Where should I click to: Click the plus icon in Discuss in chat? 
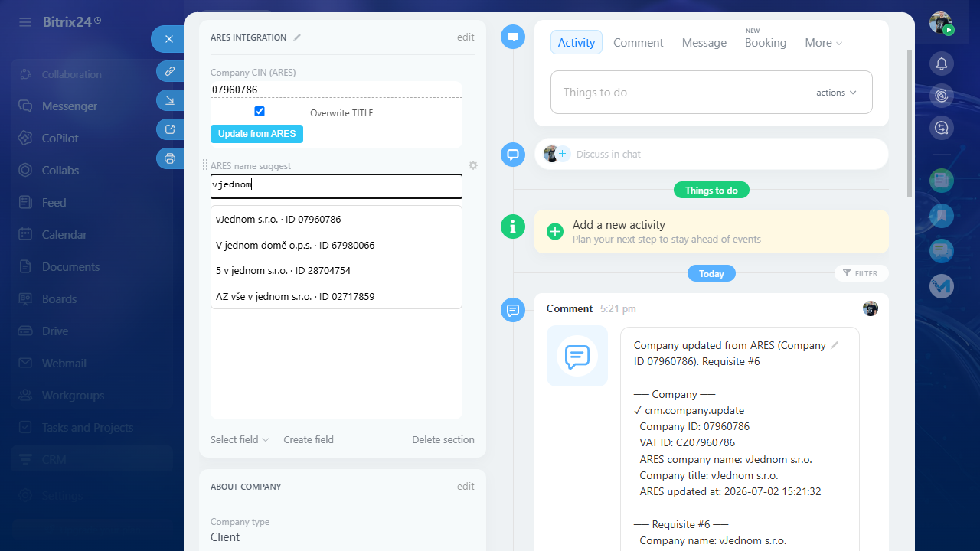click(x=562, y=154)
